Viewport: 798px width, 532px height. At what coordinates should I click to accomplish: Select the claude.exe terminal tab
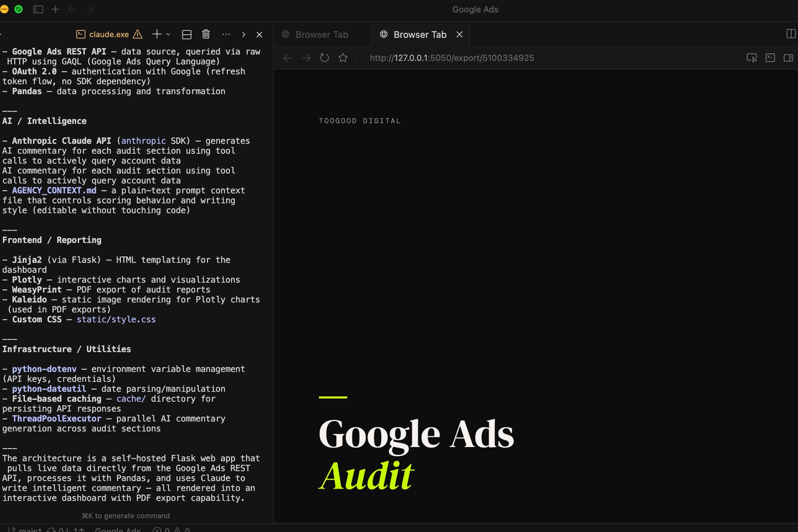109,35
